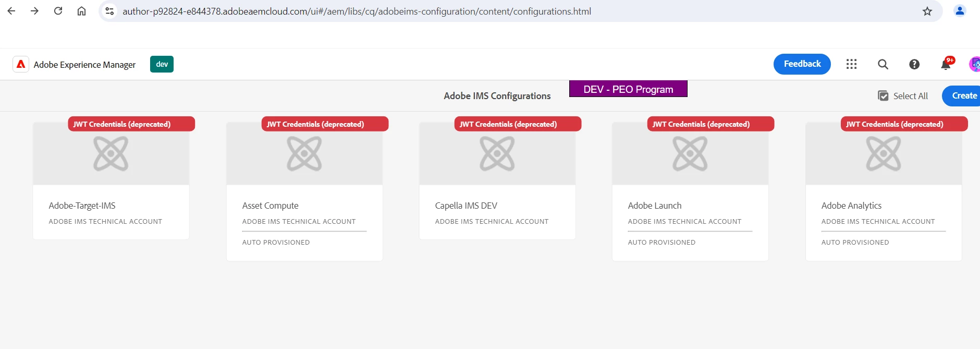
Task: Click the Capella IMS DEV card icon
Action: (497, 154)
